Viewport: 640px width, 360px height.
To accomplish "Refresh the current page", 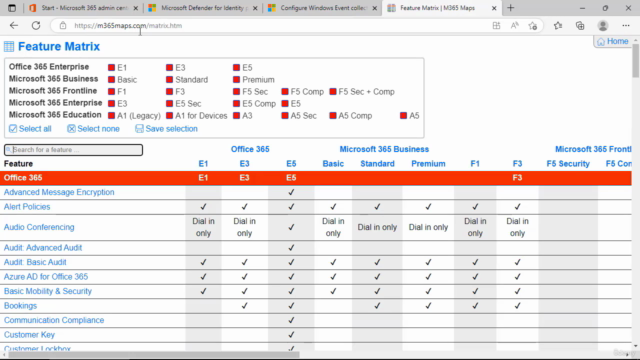I will pyautogui.click(x=36, y=25).
